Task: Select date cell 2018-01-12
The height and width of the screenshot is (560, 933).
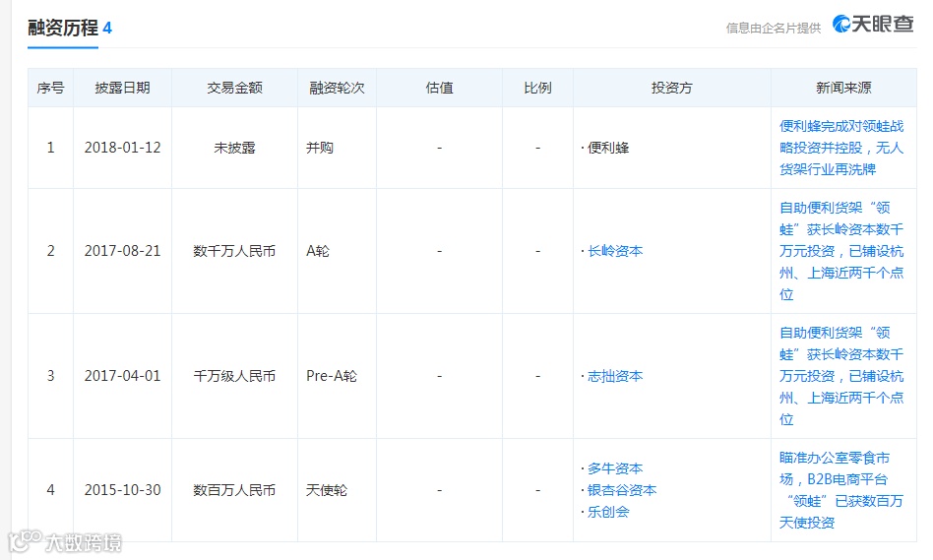Action: 123,148
